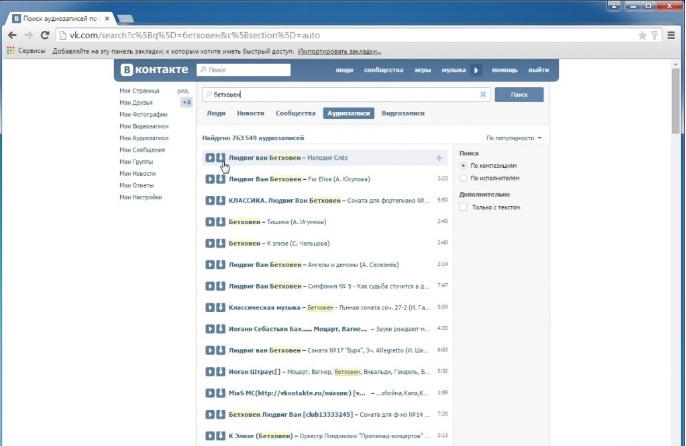Click the plus icon on Мелодия Слёз track
686x446 pixels.
[439, 158]
